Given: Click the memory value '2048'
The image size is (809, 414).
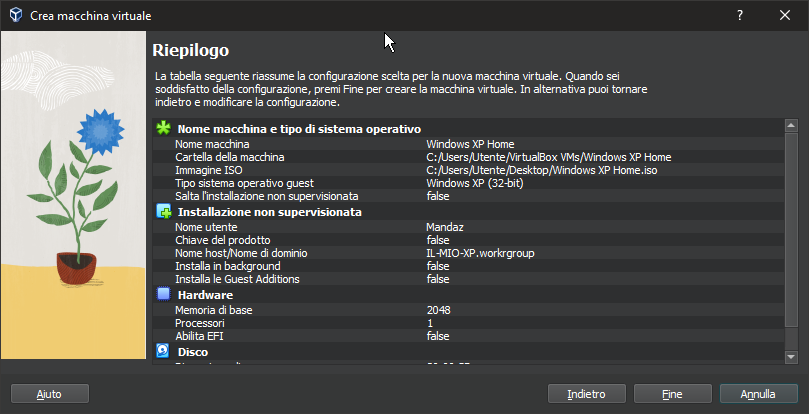Looking at the screenshot, I should (x=439, y=310).
